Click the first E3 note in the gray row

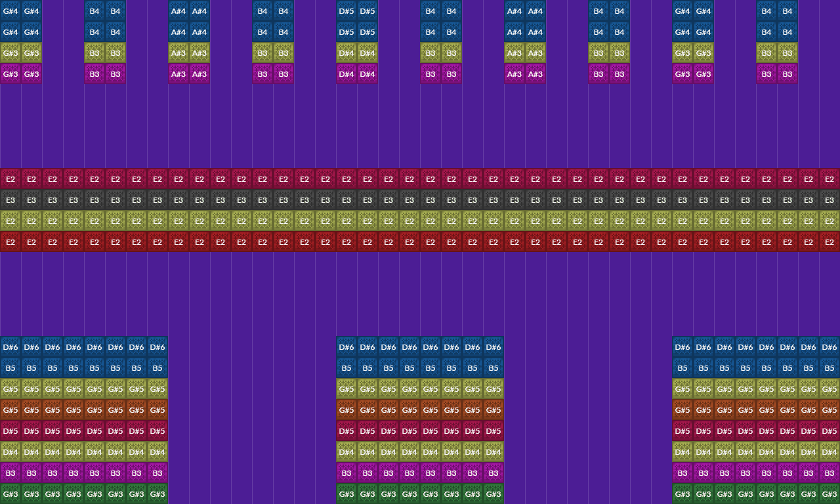pyautogui.click(x=10, y=200)
